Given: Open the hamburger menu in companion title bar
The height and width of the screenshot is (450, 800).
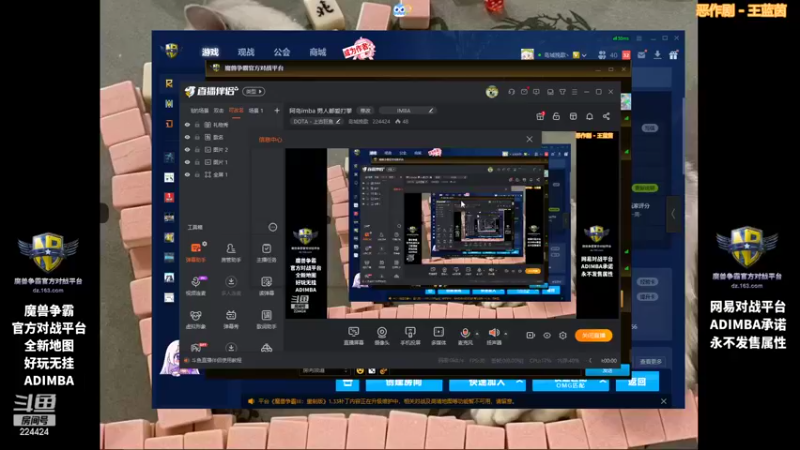Looking at the screenshot, I should [574, 92].
